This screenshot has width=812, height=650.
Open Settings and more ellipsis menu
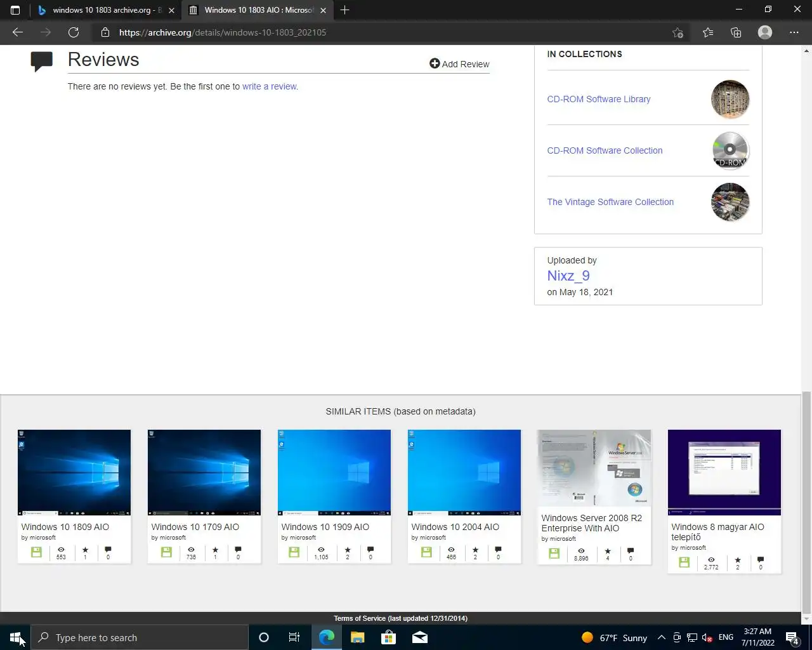coord(794,32)
